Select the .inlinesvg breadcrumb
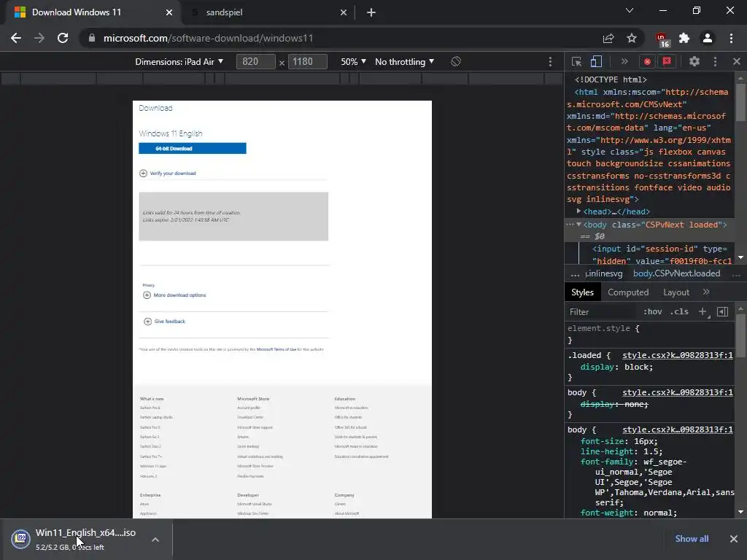 coord(605,273)
